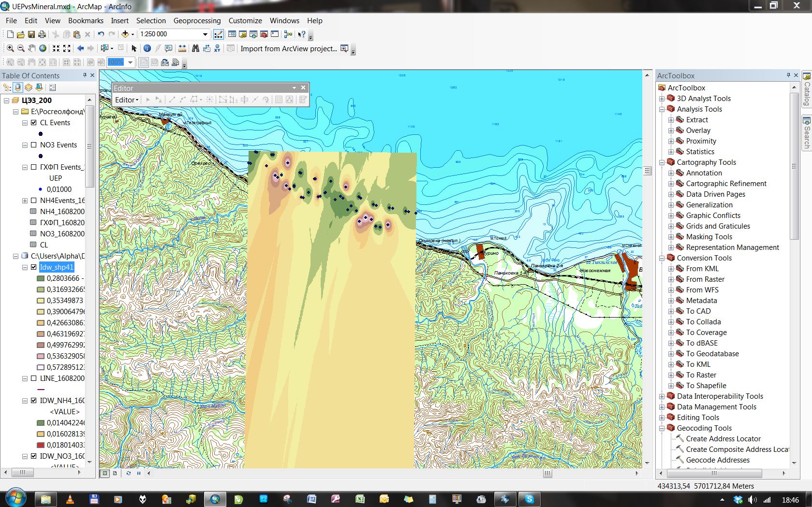Image resolution: width=812 pixels, height=507 pixels.
Task: Open the Editor Toolbar icon
Action: point(219,34)
